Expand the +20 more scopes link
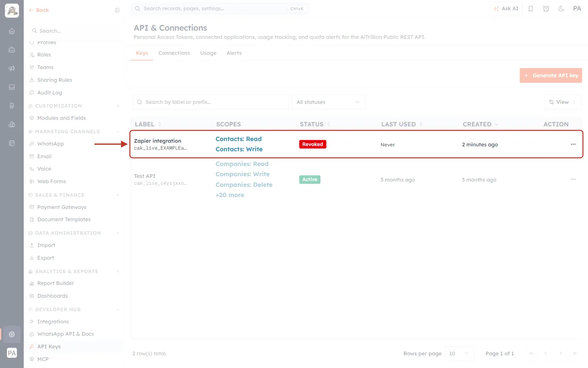Viewport: 588px width, 368px height. coord(230,195)
